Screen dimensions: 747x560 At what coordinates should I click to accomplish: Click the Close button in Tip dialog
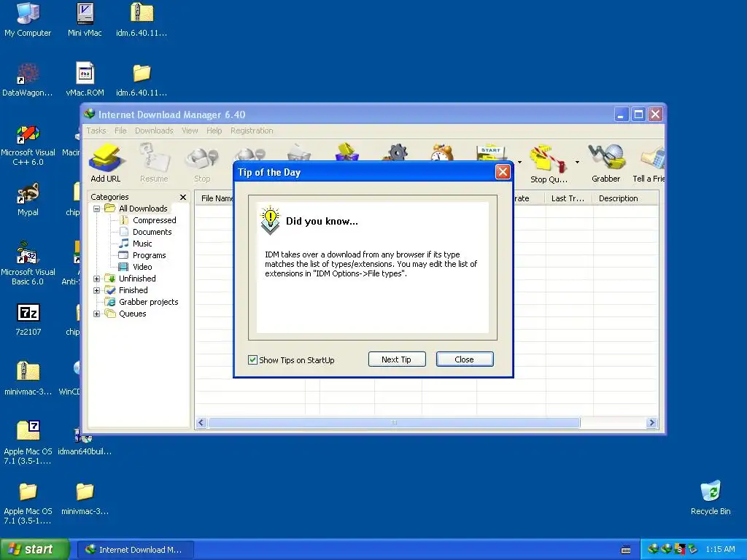point(465,359)
